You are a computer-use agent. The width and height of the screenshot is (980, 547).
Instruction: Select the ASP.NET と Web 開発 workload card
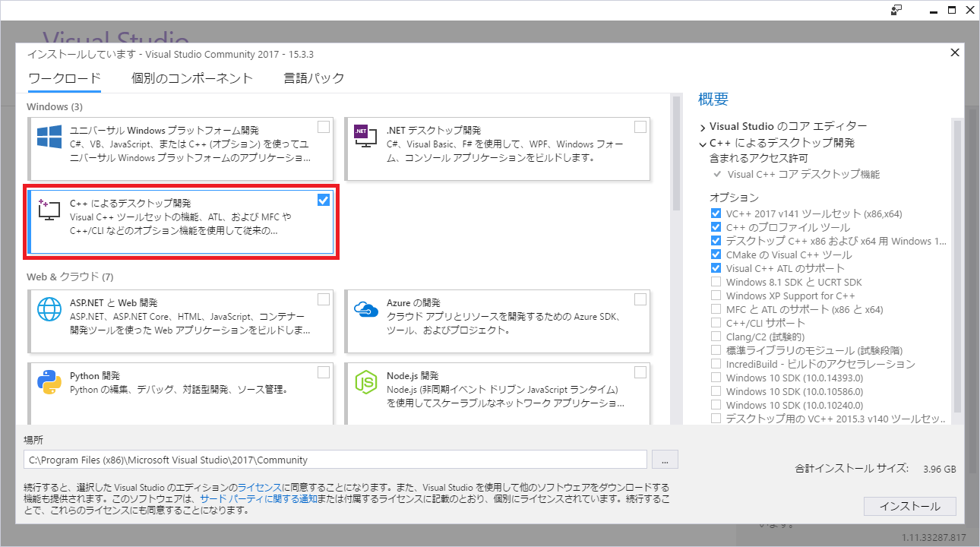click(x=181, y=321)
